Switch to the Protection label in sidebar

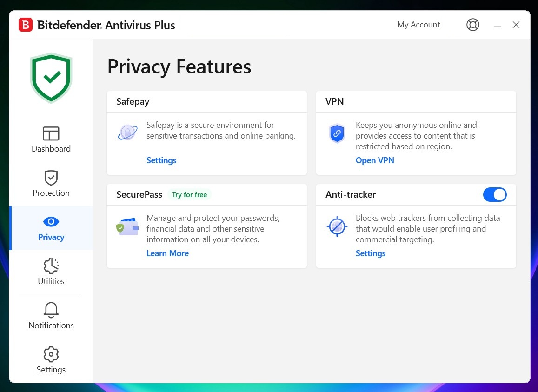pos(51,193)
